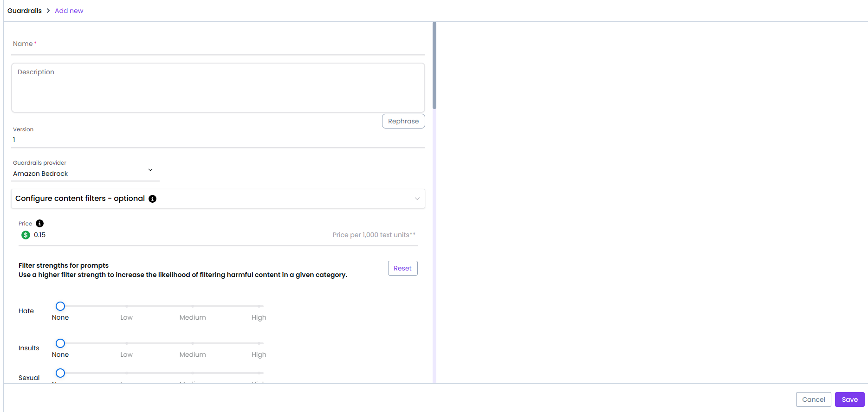The height and width of the screenshot is (412, 868).
Task: Focus the Name input field
Action: click(x=218, y=45)
